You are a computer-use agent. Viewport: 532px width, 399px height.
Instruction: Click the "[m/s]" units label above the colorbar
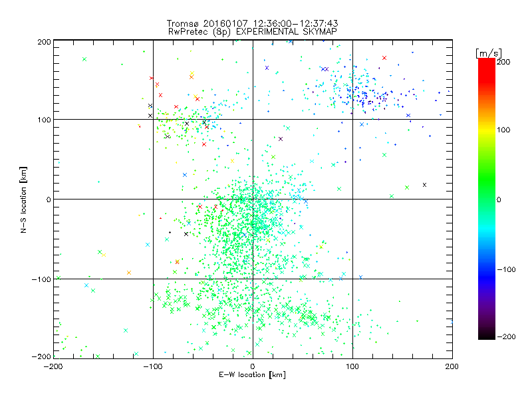(489, 53)
